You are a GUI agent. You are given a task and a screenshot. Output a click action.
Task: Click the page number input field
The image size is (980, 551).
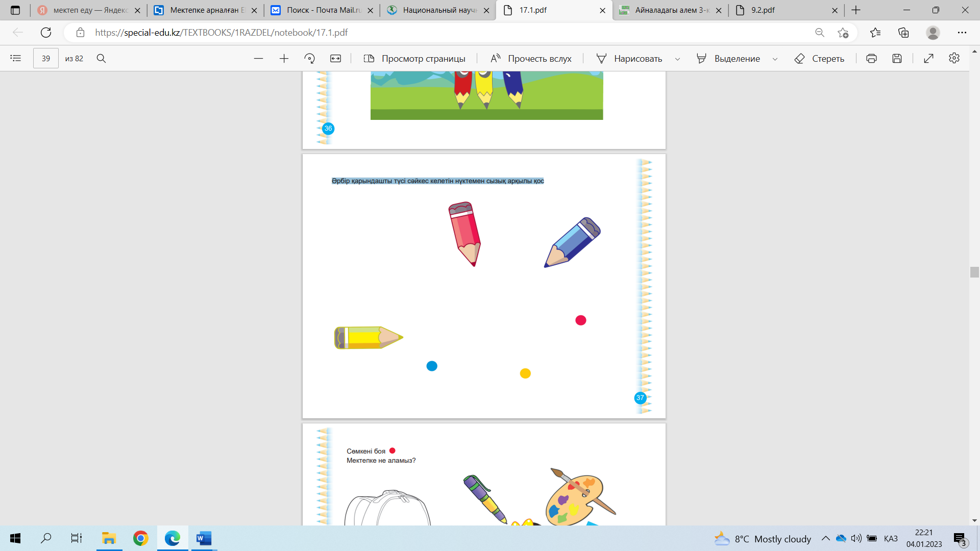coord(46,58)
